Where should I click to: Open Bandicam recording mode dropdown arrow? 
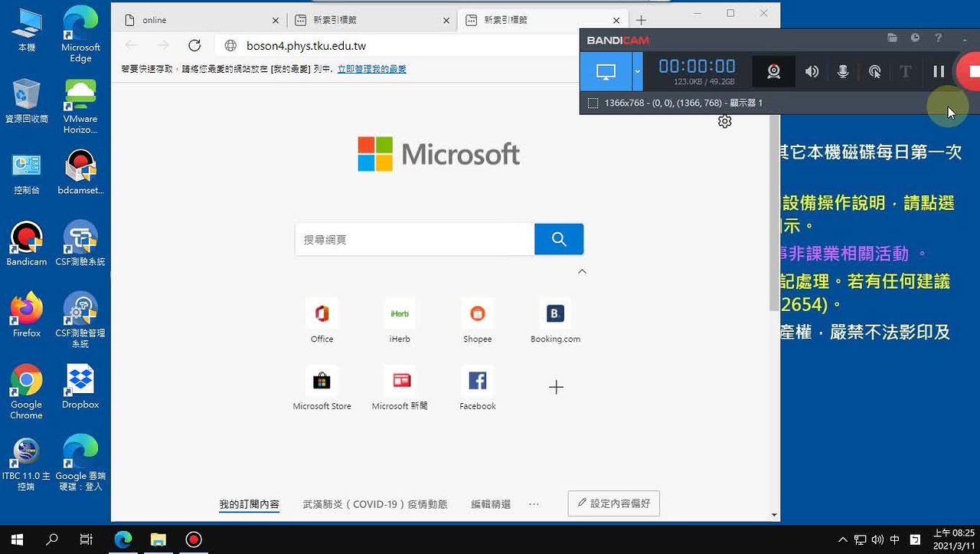[x=637, y=72]
